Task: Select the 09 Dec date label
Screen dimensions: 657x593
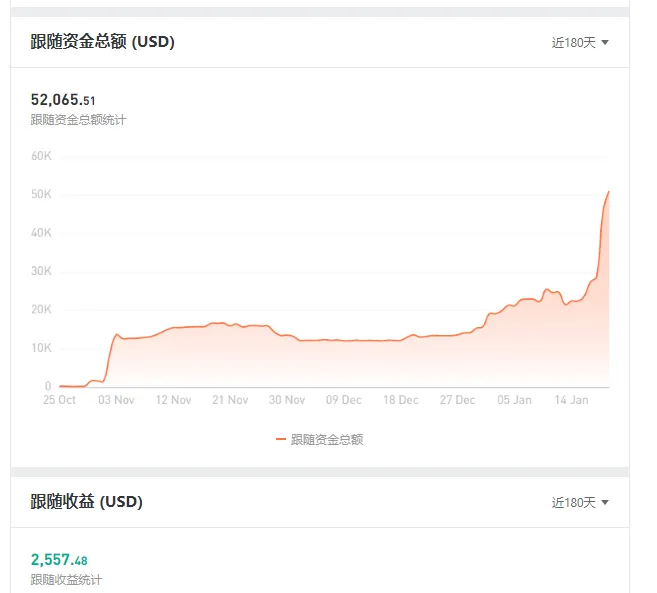Action: [x=344, y=400]
